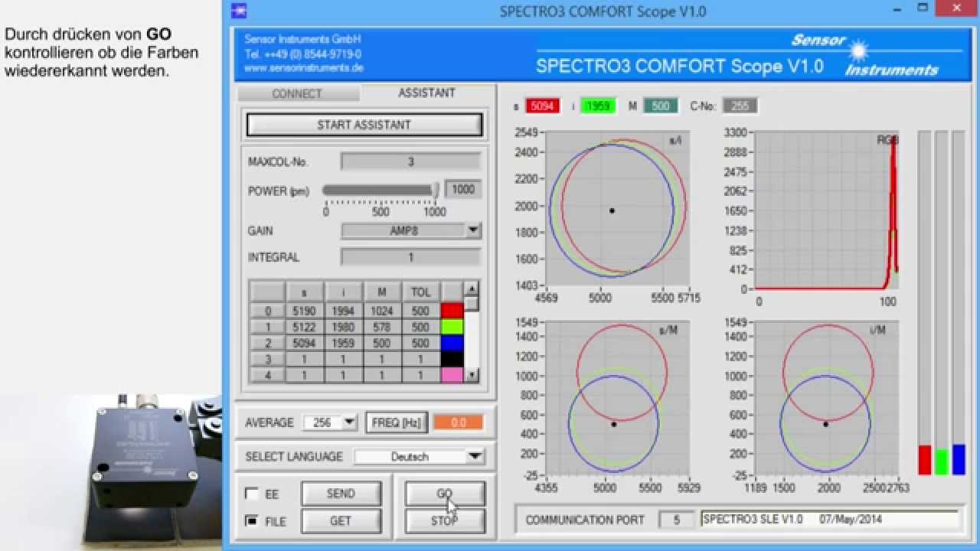The image size is (980, 551).
Task: Open the GAIN dropdown showing AMP8
Action: 410,230
